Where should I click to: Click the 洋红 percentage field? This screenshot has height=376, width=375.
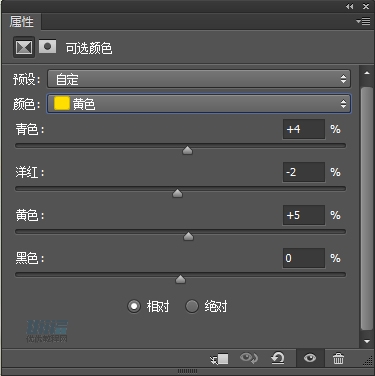304,172
